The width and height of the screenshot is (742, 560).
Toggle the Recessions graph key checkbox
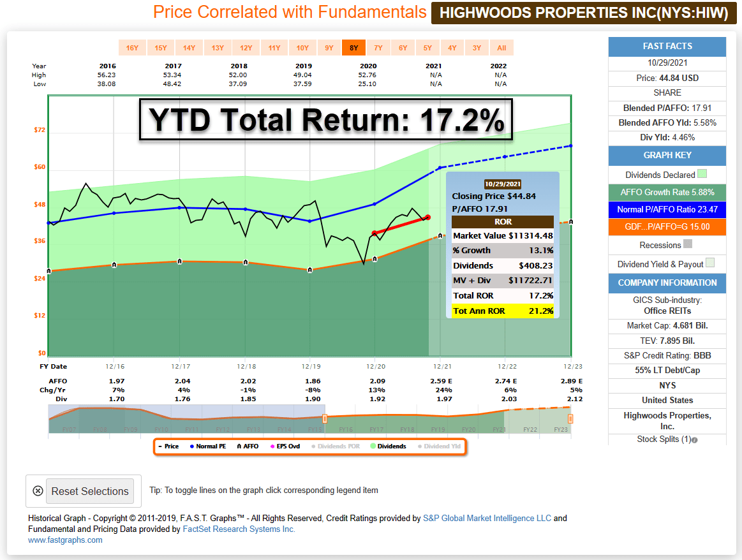688,244
